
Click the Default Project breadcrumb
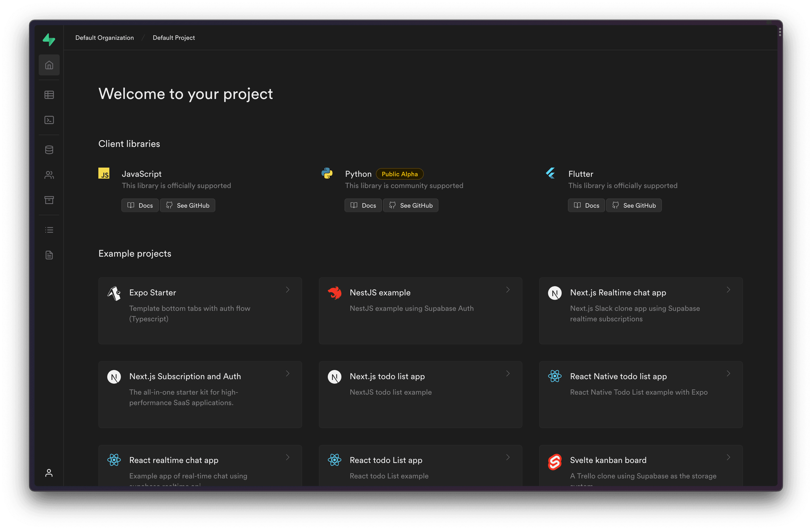coord(174,37)
